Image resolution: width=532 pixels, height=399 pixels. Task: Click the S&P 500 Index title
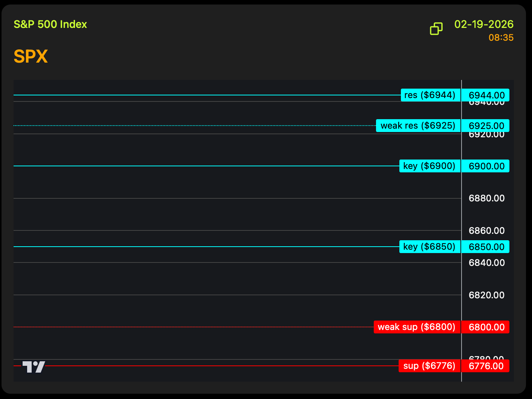point(50,25)
